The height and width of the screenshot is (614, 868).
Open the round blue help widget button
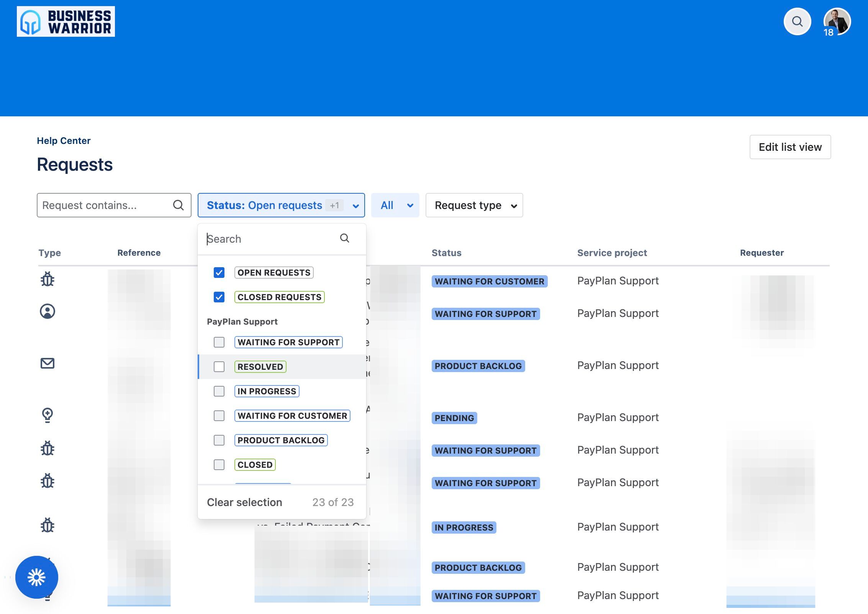(37, 577)
